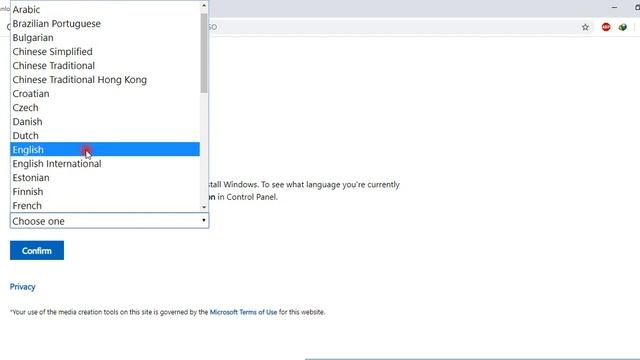Click language list scroll up arrow

pos(204,6)
